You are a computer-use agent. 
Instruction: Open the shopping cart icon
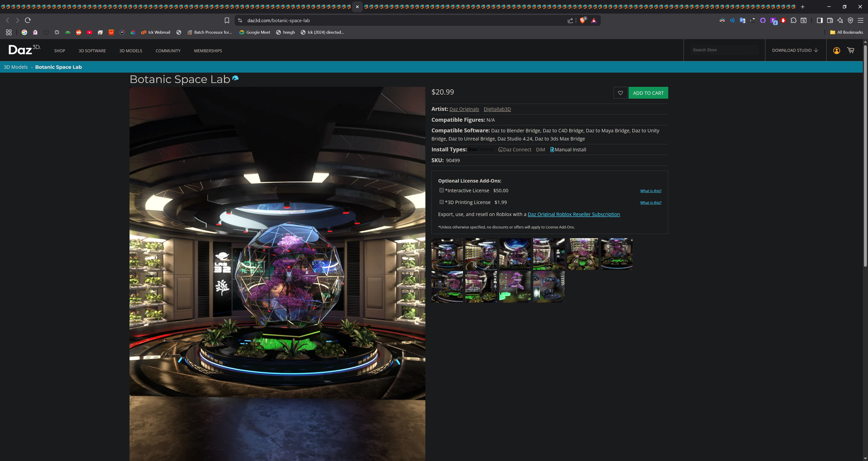(850, 50)
